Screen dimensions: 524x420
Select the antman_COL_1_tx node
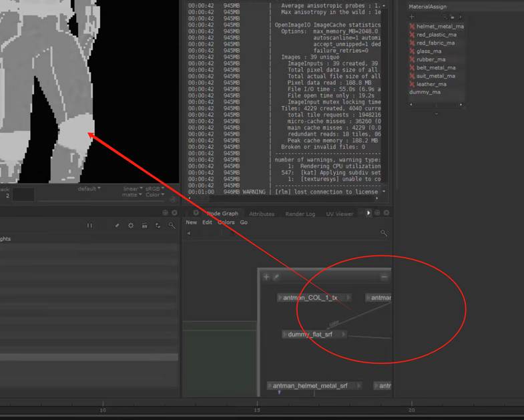[310, 298]
